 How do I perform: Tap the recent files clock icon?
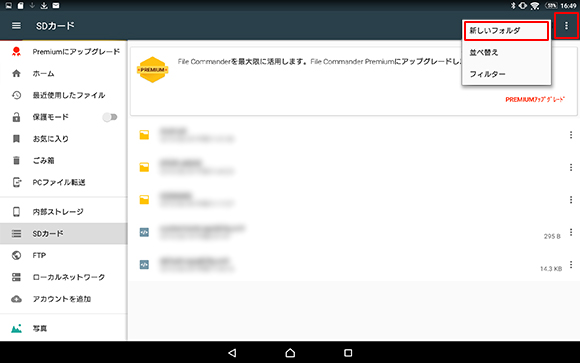[16, 95]
